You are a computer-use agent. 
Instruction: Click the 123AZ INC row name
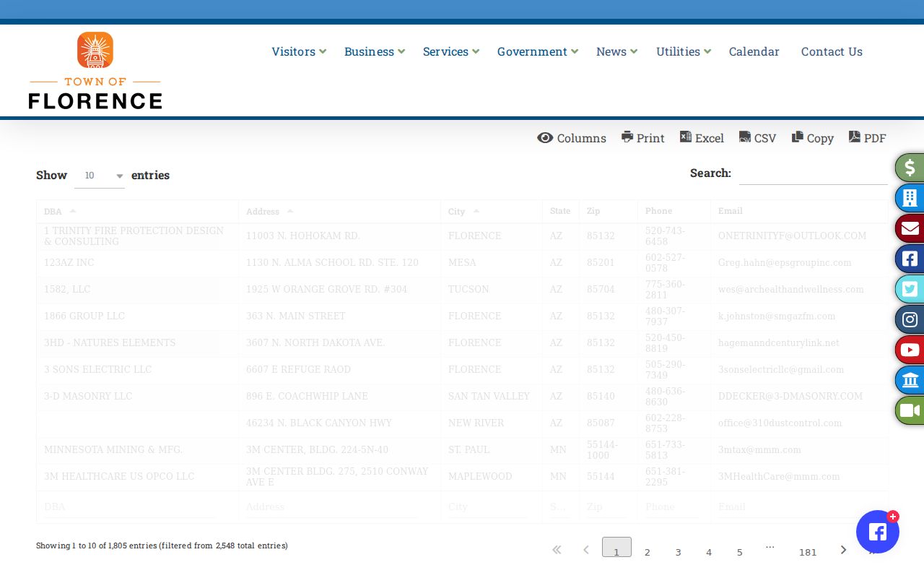69,262
